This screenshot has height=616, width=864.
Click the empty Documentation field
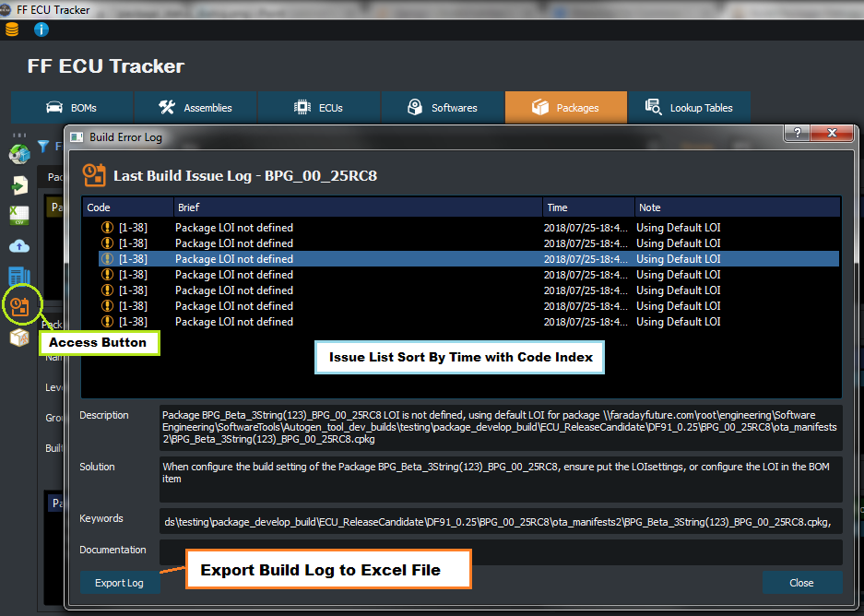(501, 551)
